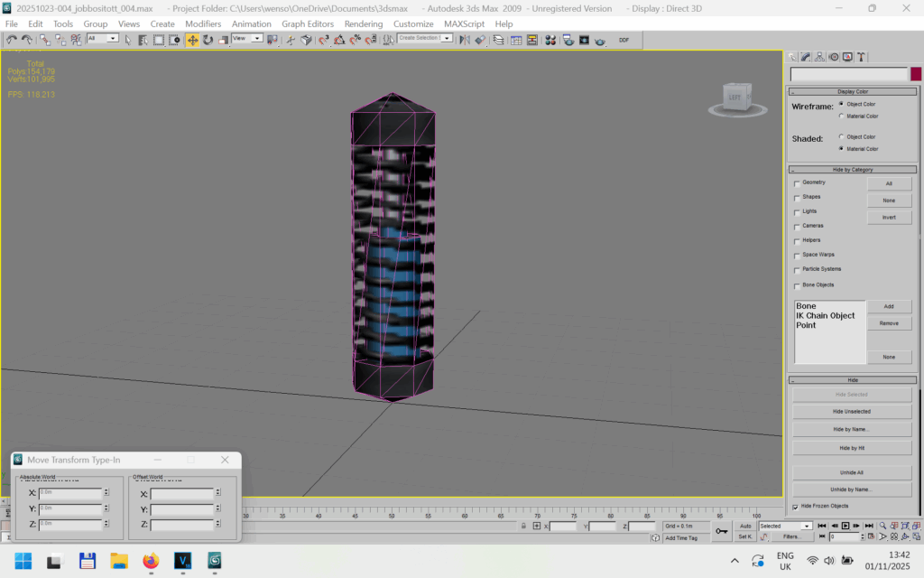Image resolution: width=924 pixels, height=578 pixels.
Task: Click the Undo arrow in main toolbar
Action: 12,40
